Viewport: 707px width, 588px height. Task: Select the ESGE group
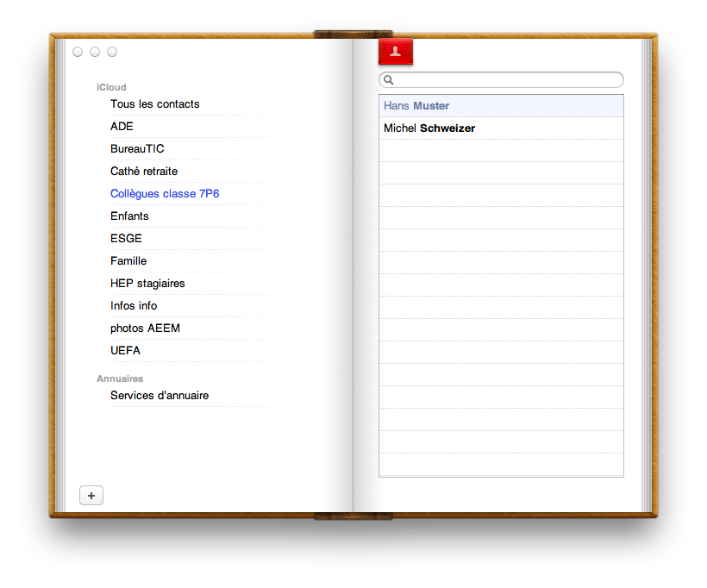point(126,239)
